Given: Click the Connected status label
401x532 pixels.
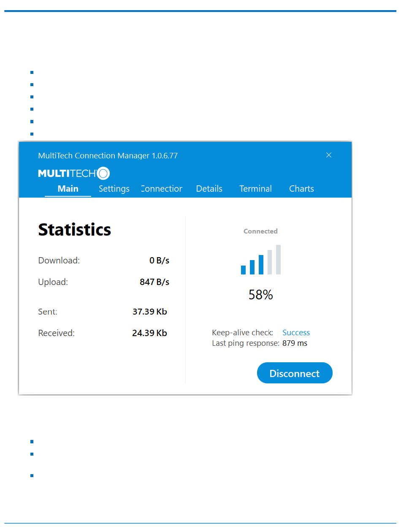Looking at the screenshot, I should click(260, 231).
